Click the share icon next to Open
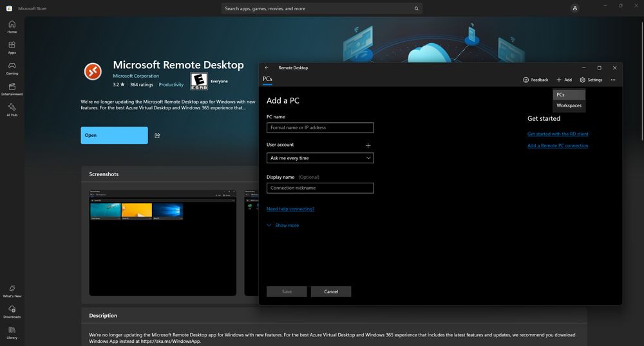Image resolution: width=644 pixels, height=346 pixels. click(x=157, y=136)
